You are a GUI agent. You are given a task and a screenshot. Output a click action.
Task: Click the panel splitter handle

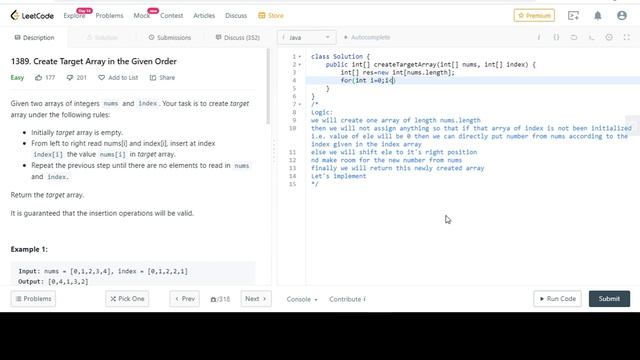click(x=274, y=151)
